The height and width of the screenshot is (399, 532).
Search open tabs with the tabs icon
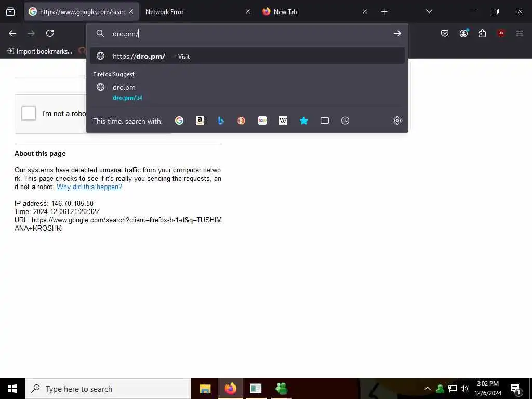tap(324, 121)
